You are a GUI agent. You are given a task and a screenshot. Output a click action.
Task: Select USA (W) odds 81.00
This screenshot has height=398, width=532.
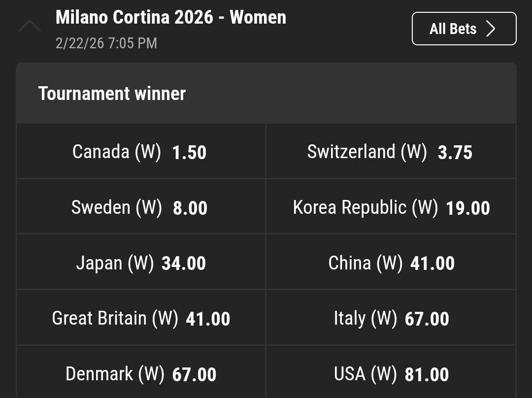pyautogui.click(x=390, y=374)
